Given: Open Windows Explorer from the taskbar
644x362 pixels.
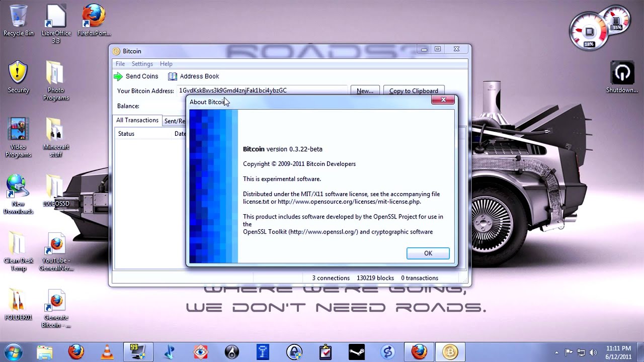Looking at the screenshot, I should [x=45, y=352].
